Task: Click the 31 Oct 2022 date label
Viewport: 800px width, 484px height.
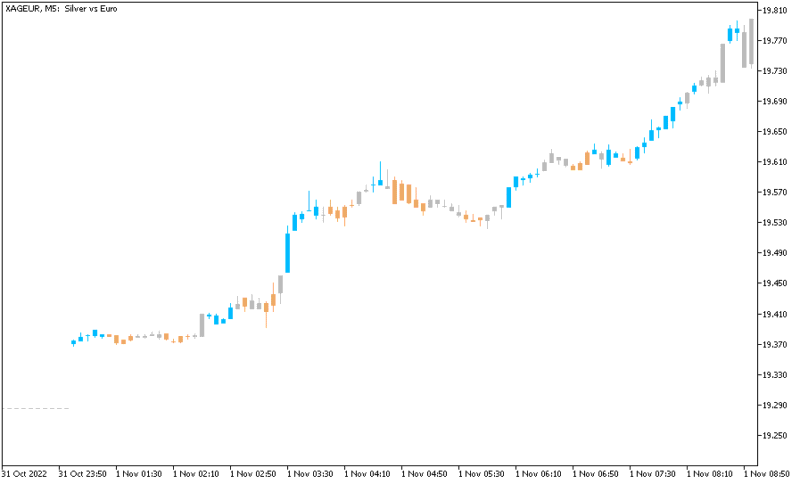Action: (x=24, y=474)
